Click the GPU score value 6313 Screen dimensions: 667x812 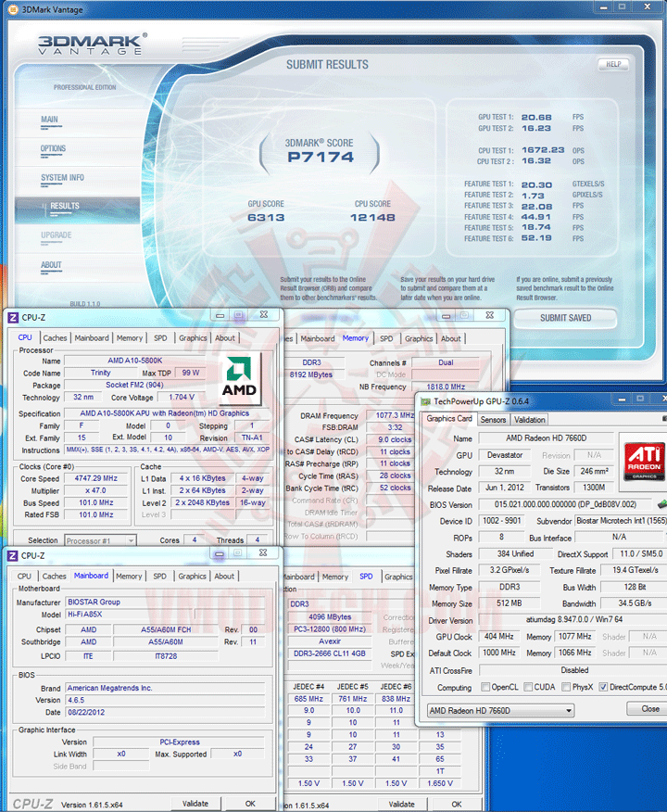click(x=266, y=218)
